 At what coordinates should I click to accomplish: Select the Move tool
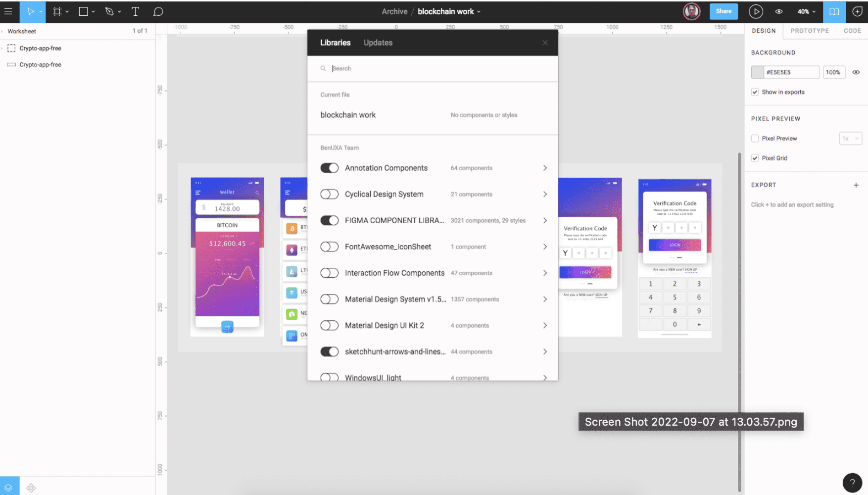tap(30, 11)
